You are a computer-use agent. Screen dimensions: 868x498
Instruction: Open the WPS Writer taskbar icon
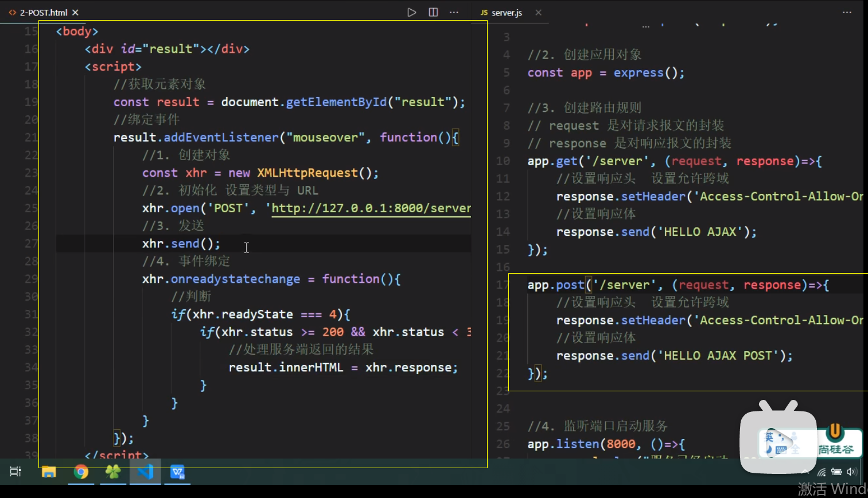click(x=177, y=472)
